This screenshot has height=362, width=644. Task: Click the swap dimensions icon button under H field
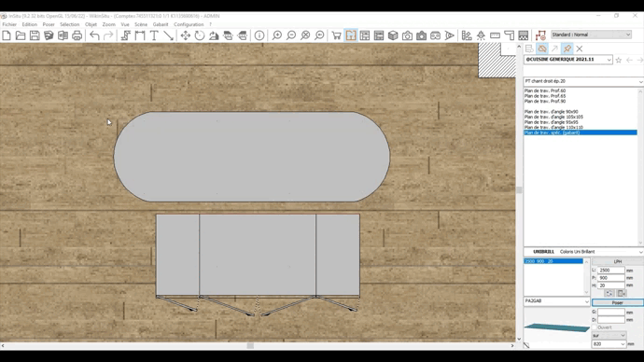pos(609,293)
